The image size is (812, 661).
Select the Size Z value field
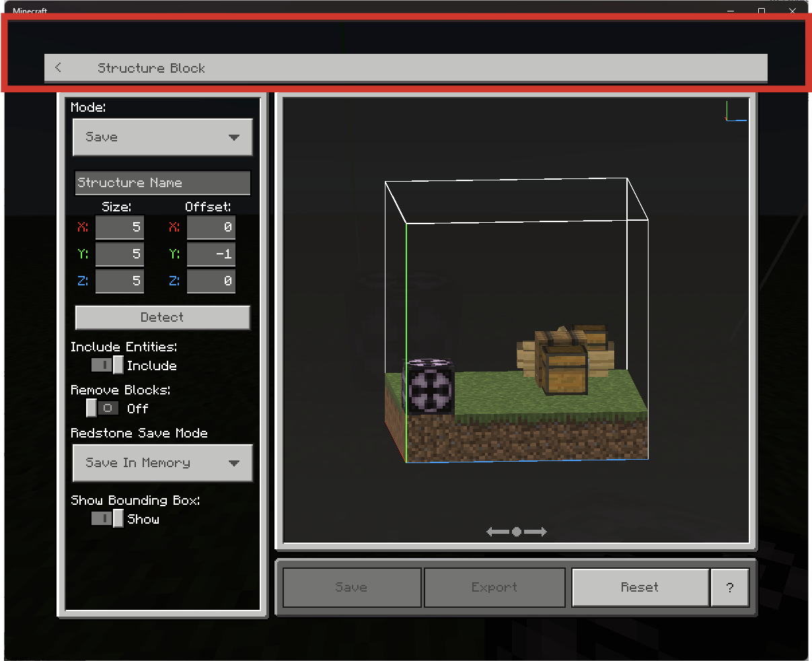pos(120,281)
